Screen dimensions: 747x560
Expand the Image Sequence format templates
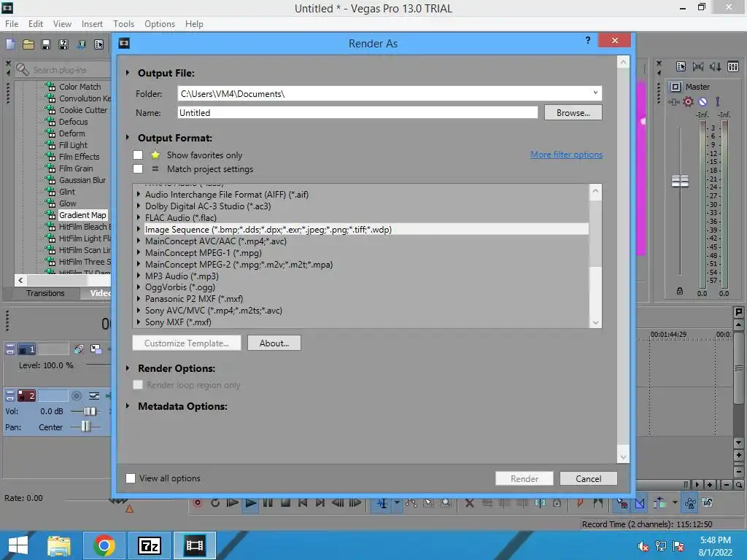(139, 230)
